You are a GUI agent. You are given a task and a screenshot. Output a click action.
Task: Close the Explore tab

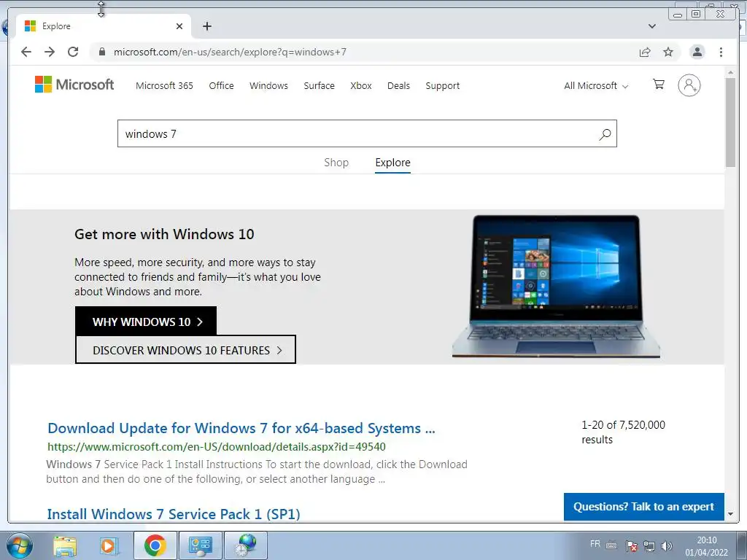(179, 26)
